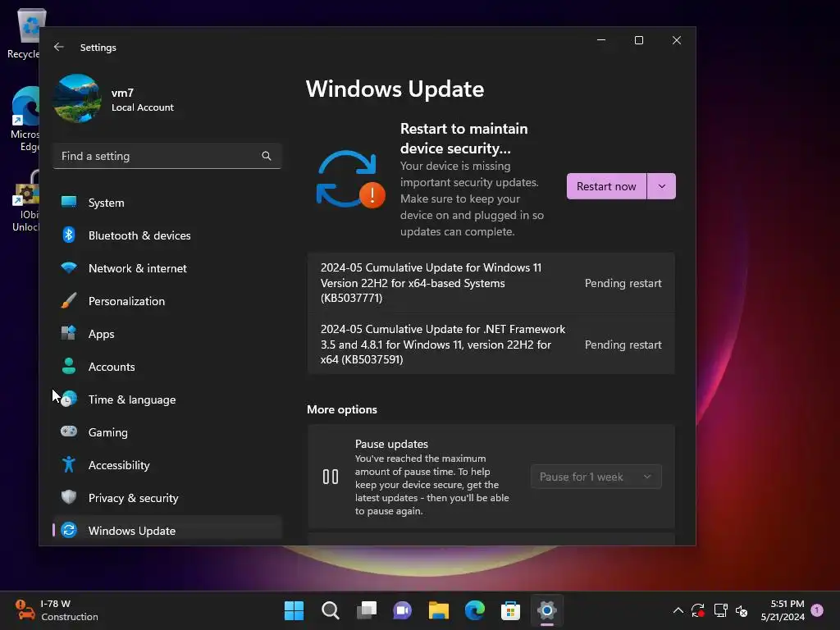
Task: Open Microsoft Store from taskbar
Action: [510, 610]
